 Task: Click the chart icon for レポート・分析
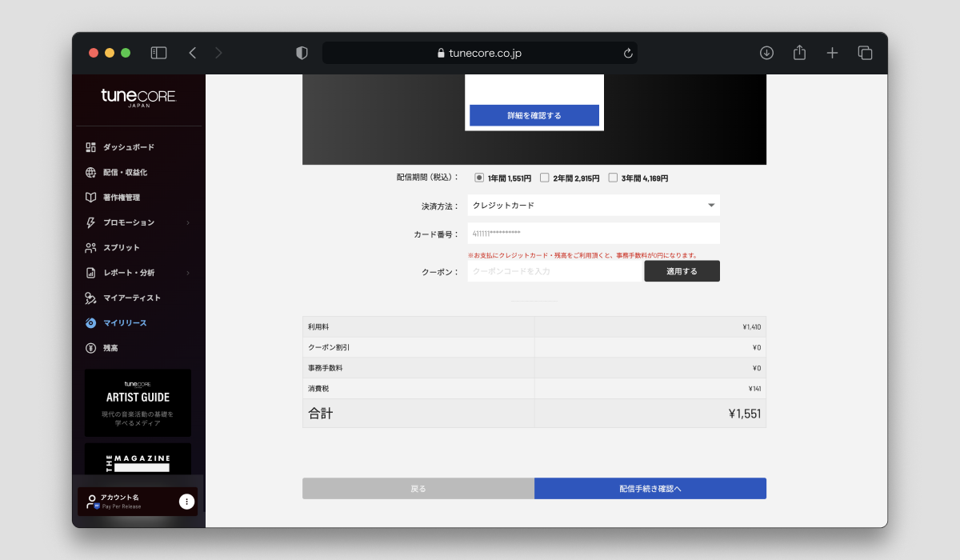tap(90, 273)
